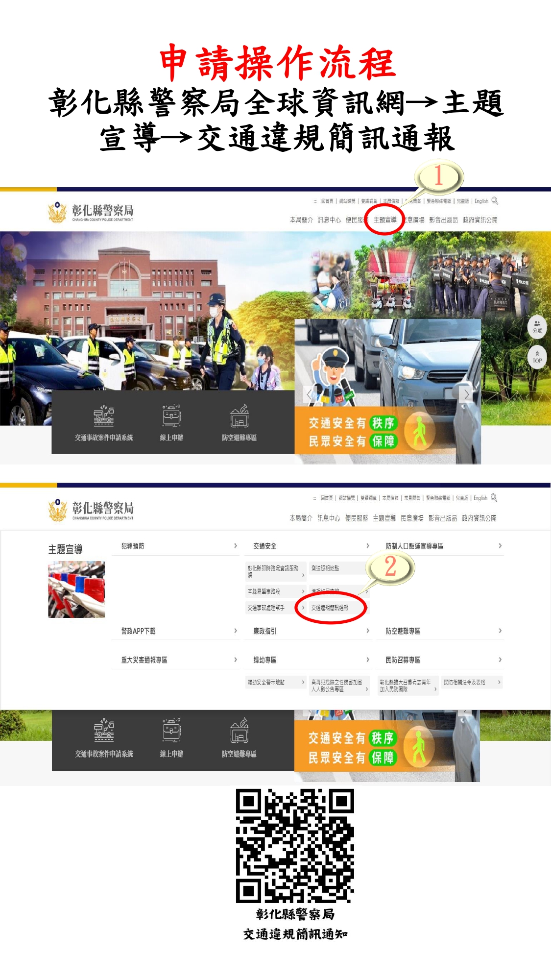Select 政府資訊公開 in the step 1 page navigation
The height and width of the screenshot is (980, 551).
pos(480,220)
